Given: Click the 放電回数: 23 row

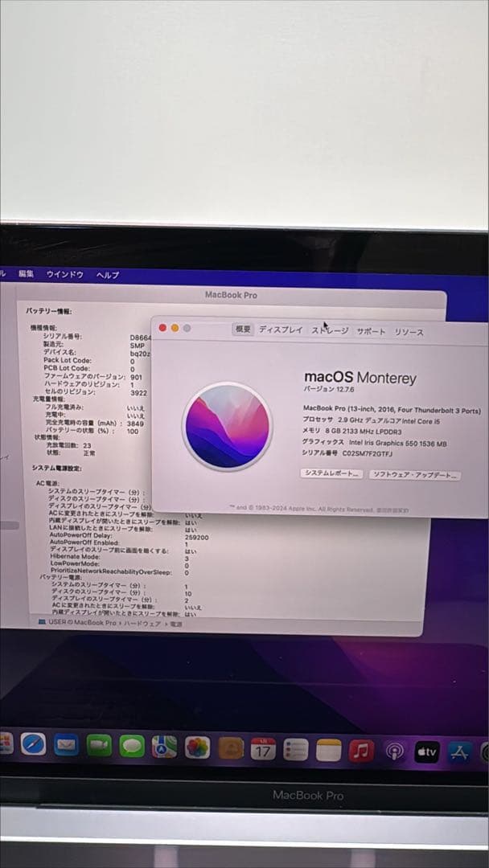Looking at the screenshot, I should [x=68, y=445].
